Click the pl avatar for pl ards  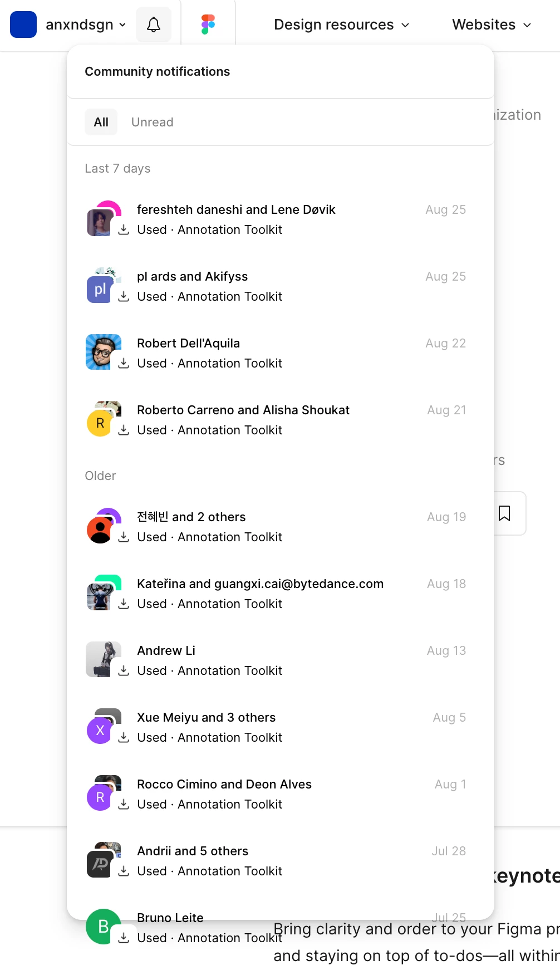coord(100,290)
